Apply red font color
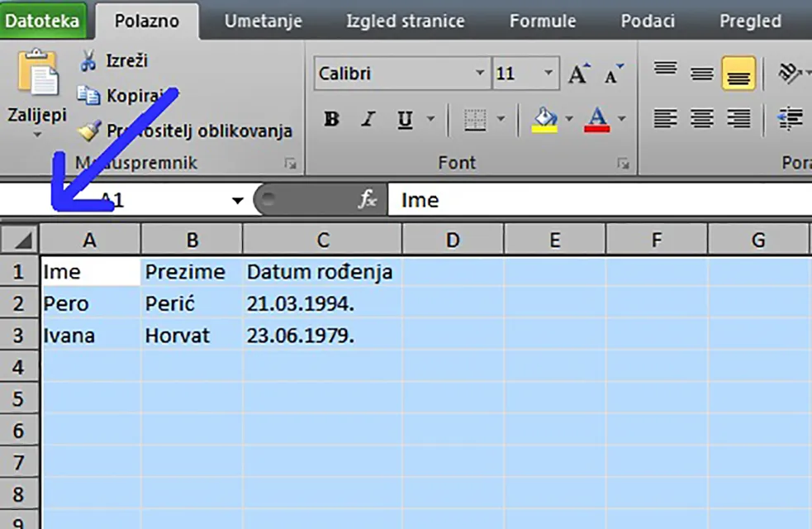812x529 pixels. click(x=596, y=120)
